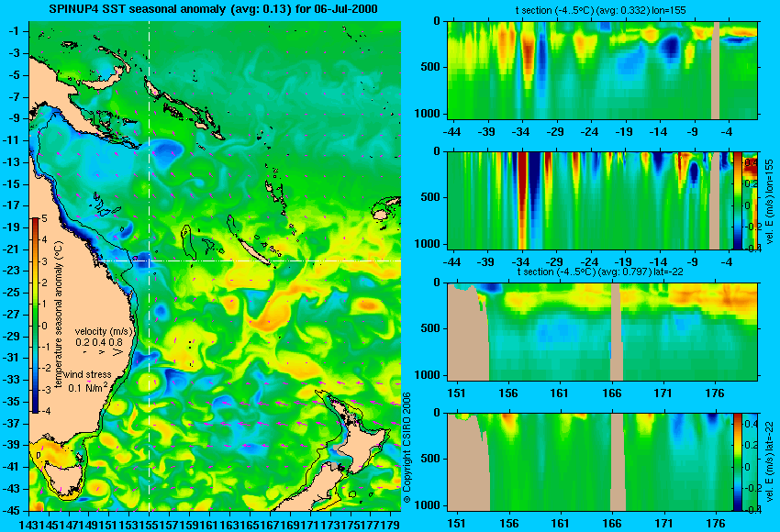Click the -13 latitude label on map axis
This screenshot has width=780, height=532.
pos(12,162)
